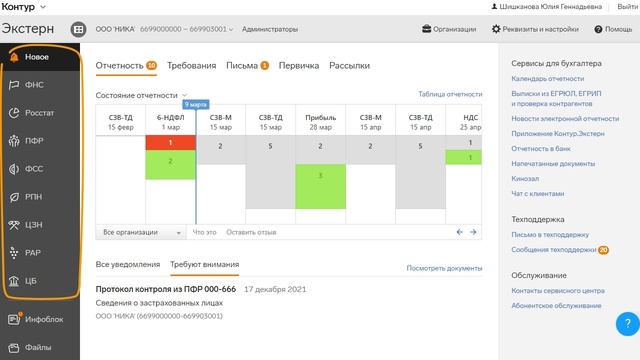
Task: Show next reporting periods with right arrow
Action: (473, 232)
